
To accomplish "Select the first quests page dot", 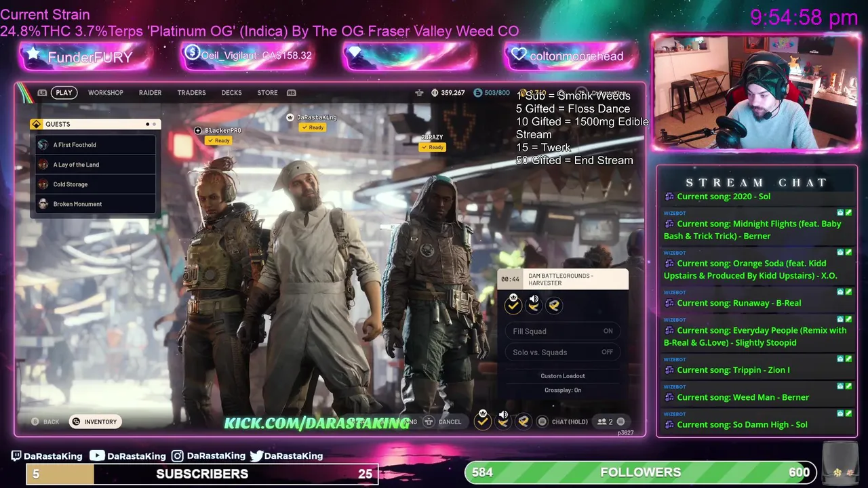I will (x=147, y=124).
